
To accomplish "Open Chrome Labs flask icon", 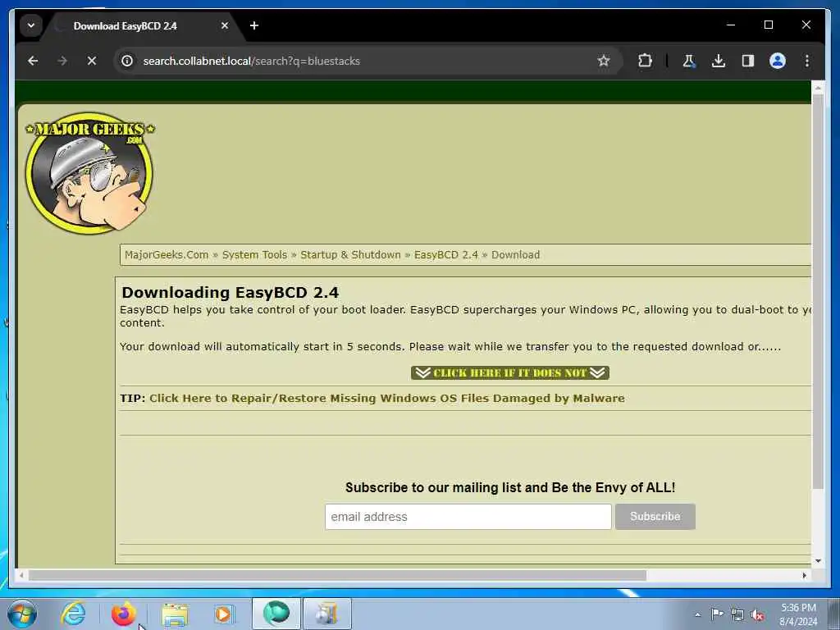I will (x=689, y=61).
